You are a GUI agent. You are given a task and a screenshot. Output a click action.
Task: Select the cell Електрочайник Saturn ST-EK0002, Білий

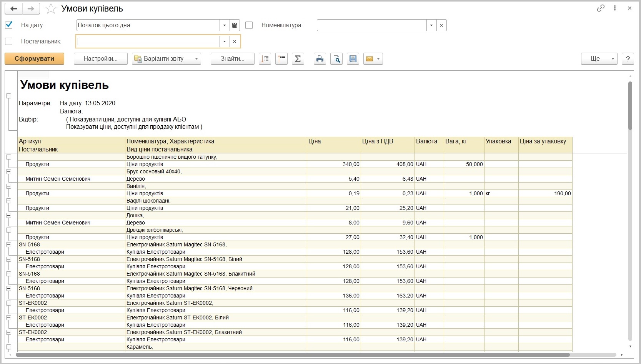[216, 317]
